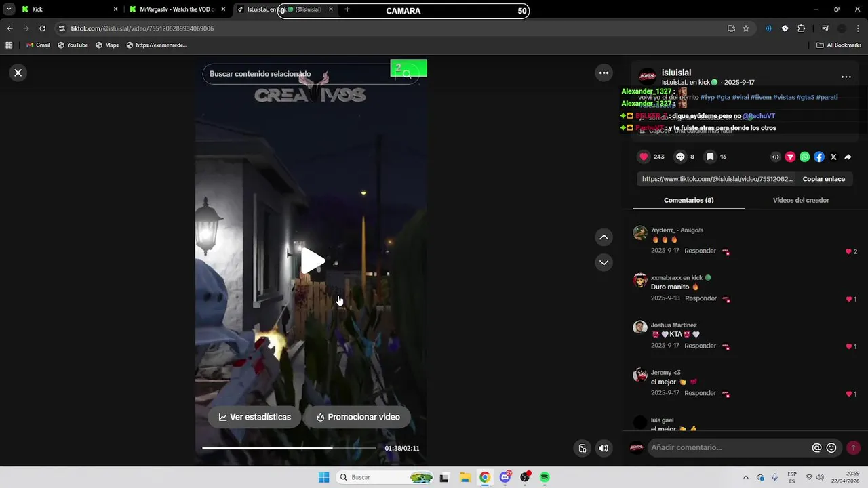This screenshot has width=868, height=488.
Task: Reload the page
Action: [42, 28]
